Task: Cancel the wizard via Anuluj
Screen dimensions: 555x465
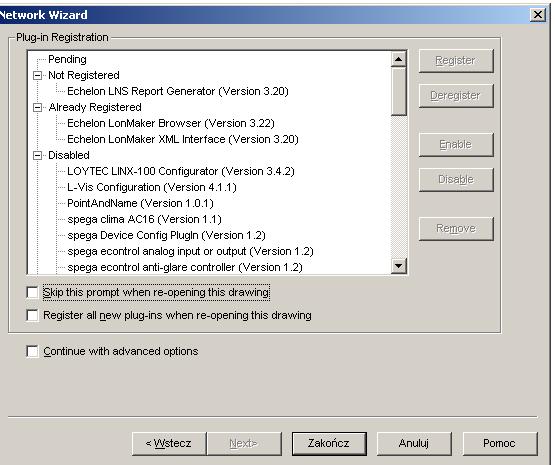Action: pyautogui.click(x=414, y=443)
